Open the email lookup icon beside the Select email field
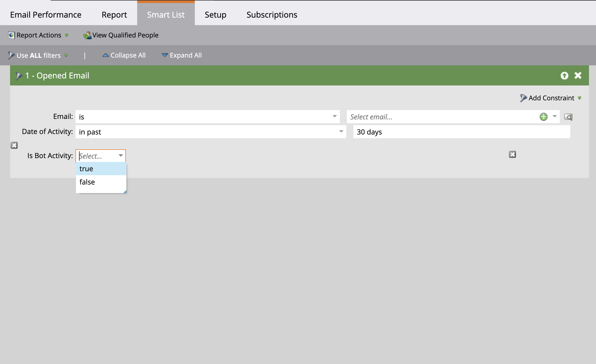 click(x=568, y=117)
